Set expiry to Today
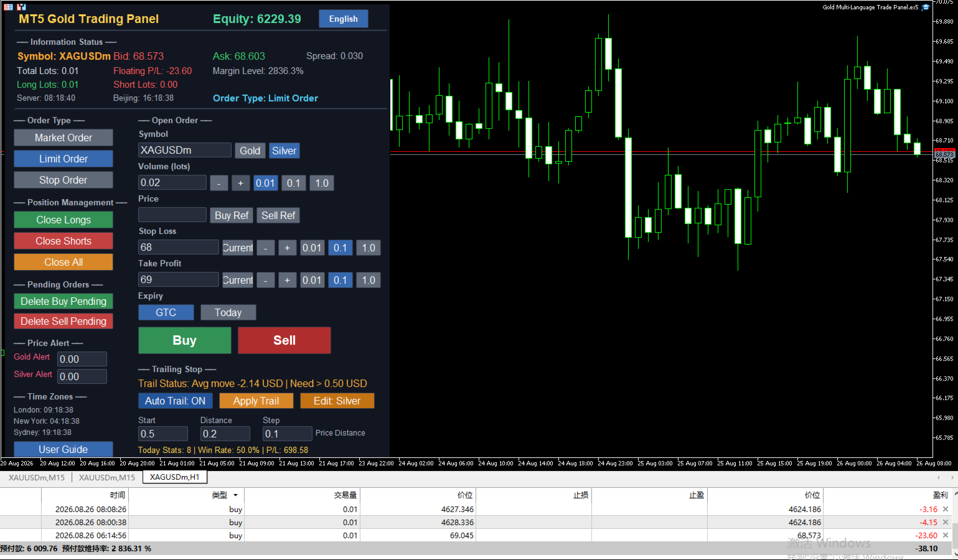The height and width of the screenshot is (560, 958). (228, 312)
